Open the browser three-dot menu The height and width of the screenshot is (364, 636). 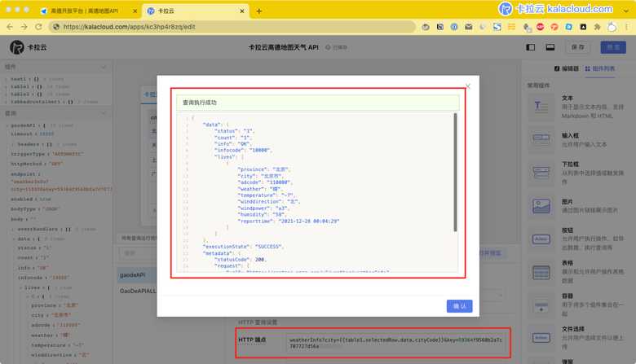627,27
